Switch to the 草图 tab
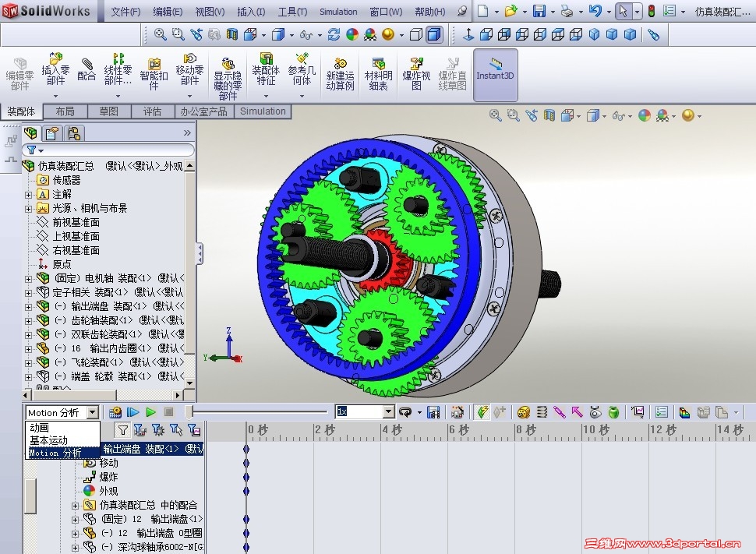The image size is (756, 554). 109,111
